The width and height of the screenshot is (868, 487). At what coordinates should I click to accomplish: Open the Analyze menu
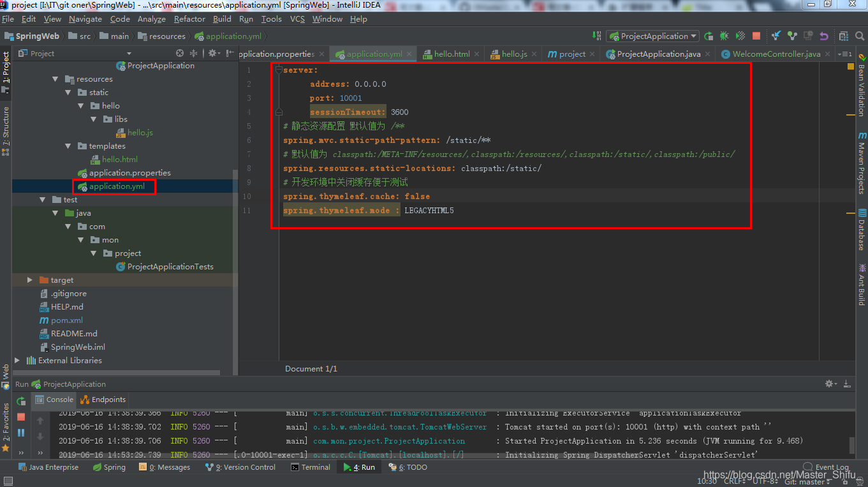pos(151,19)
